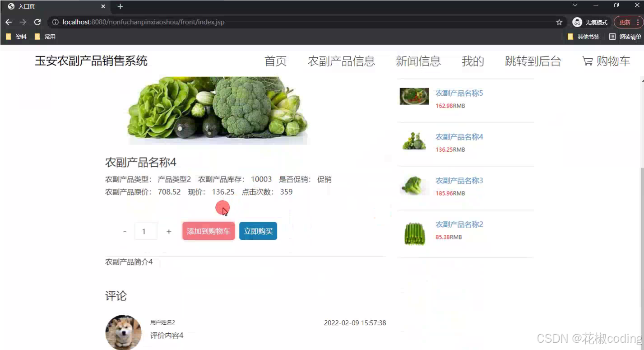Click the product heading 农副产品名称4
Viewport: 644px width, 350px height.
tap(140, 162)
